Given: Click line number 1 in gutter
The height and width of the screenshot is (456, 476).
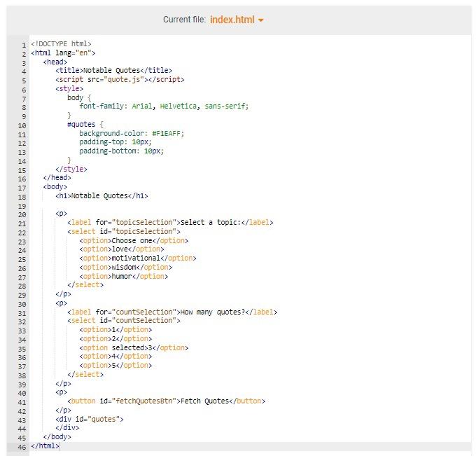Looking at the screenshot, I should coord(24,46).
